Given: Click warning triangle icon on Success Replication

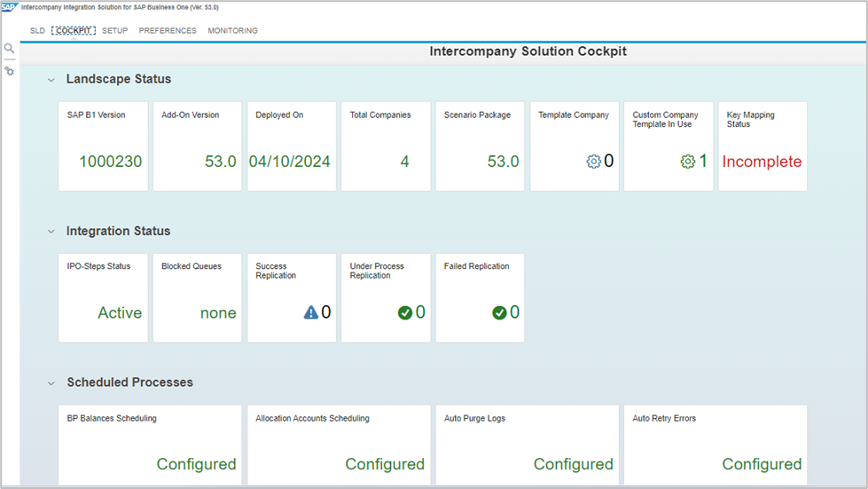Looking at the screenshot, I should pos(310,312).
